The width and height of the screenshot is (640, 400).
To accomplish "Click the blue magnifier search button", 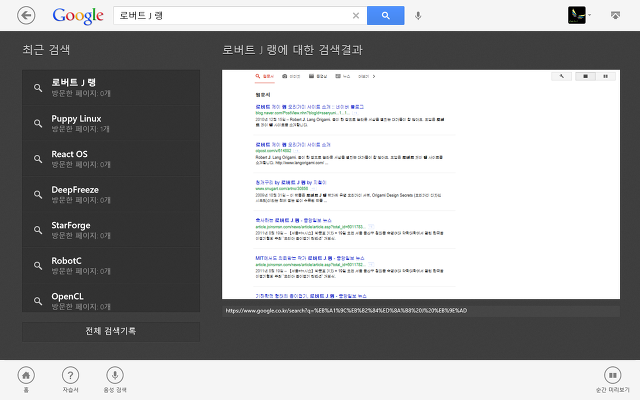I will point(386,16).
